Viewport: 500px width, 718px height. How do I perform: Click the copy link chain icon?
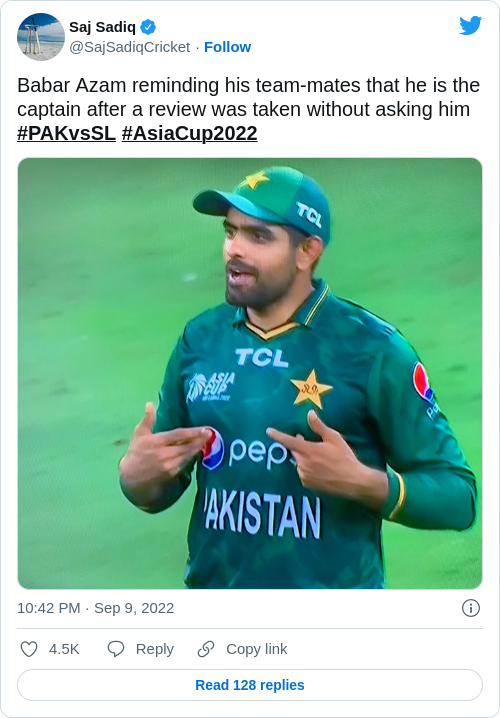(206, 649)
